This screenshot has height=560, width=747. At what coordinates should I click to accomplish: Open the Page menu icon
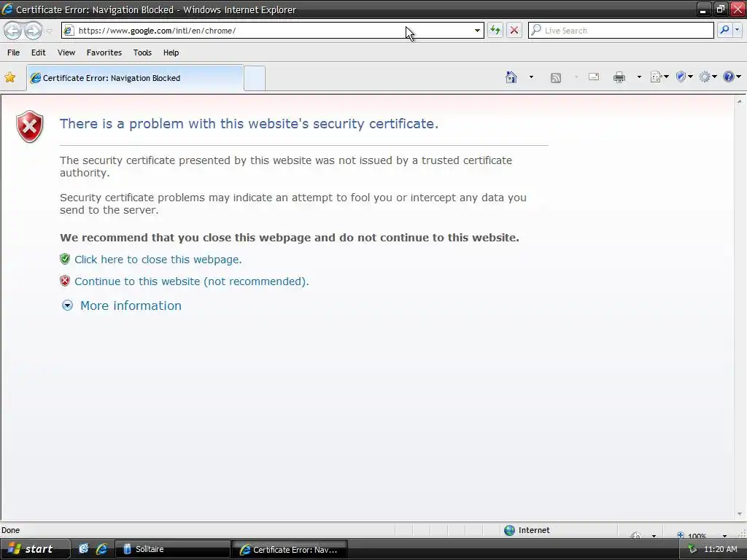pyautogui.click(x=659, y=77)
